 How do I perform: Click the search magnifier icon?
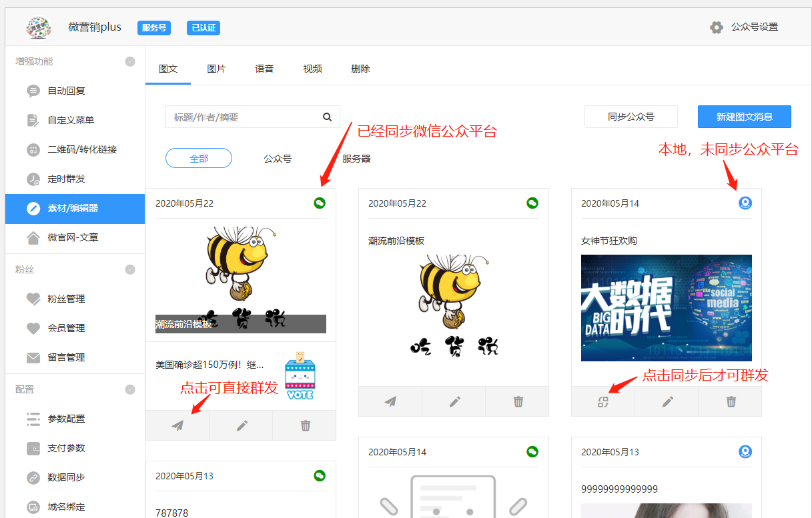click(327, 117)
